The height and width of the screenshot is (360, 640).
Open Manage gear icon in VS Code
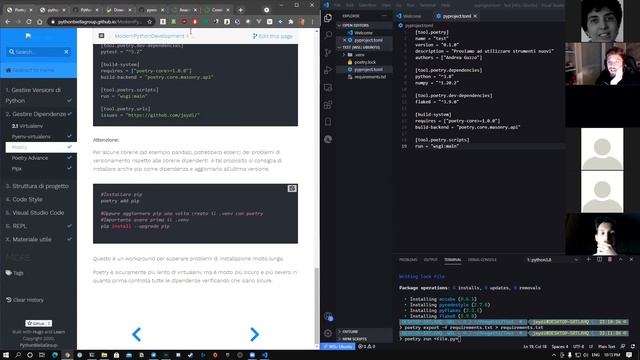[x=328, y=333]
